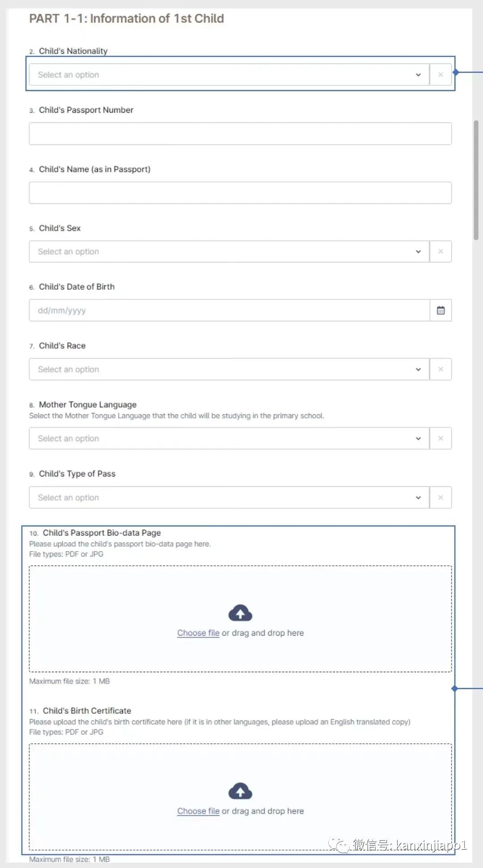Choose file for Child's Birth Certificate
Screen dimensions: 483x868
(198, 811)
